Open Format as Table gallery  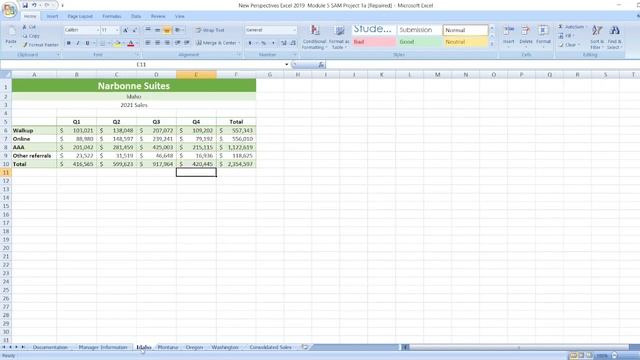(x=339, y=37)
